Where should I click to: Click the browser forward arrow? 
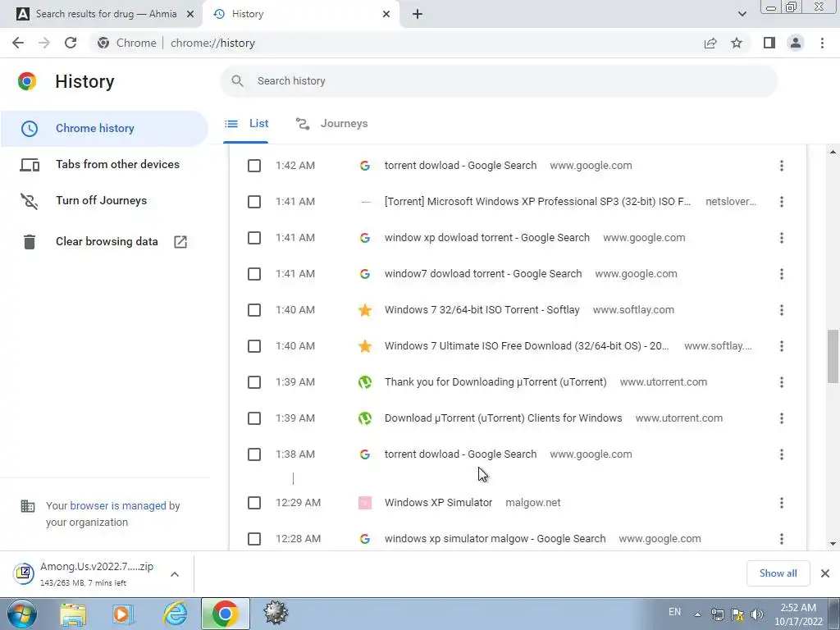pos(44,43)
